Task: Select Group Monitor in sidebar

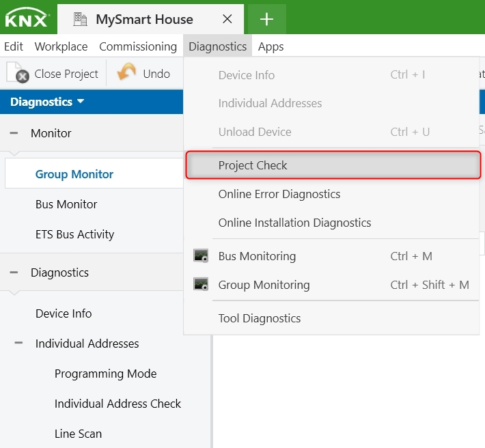Action: (94, 173)
